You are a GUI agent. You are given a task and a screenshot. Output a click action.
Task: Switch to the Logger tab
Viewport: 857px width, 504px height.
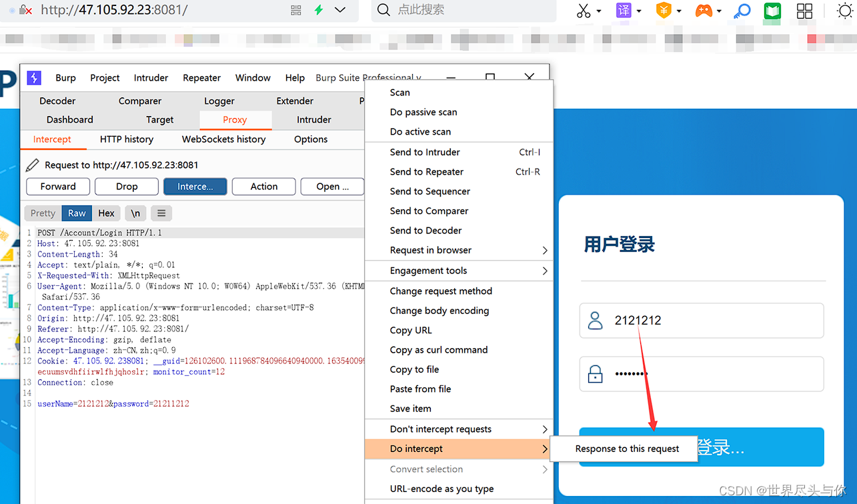(x=219, y=101)
